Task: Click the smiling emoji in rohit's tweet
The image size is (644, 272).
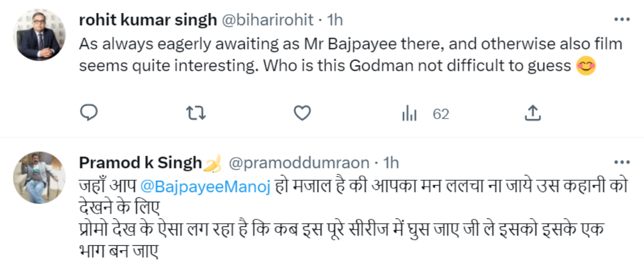Action: click(586, 66)
